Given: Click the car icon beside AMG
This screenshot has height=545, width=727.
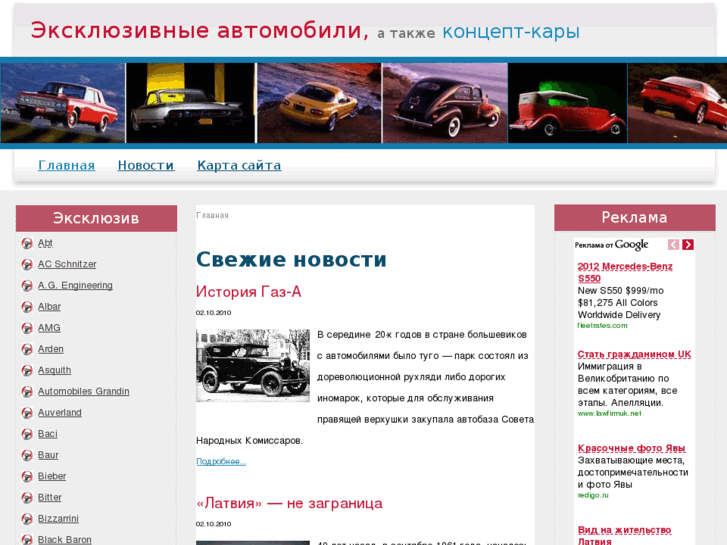Looking at the screenshot, I should coord(27,328).
